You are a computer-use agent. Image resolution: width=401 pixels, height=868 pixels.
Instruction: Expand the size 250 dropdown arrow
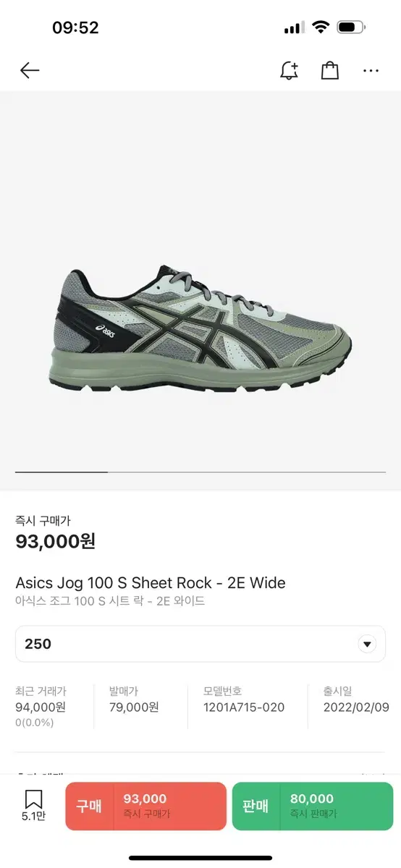[x=367, y=644]
